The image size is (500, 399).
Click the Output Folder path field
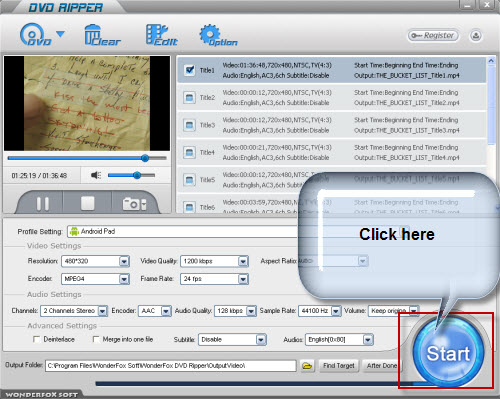click(x=171, y=366)
